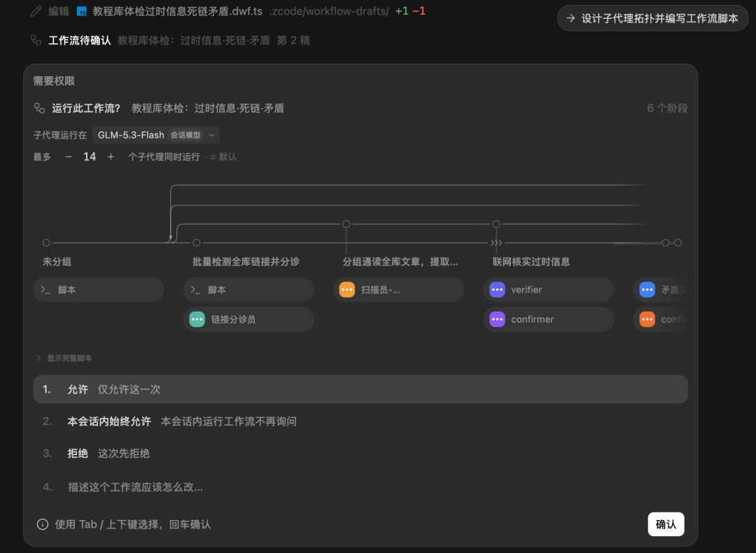Click the blue icon of the 矛盾 agent
756x553 pixels.
point(647,289)
